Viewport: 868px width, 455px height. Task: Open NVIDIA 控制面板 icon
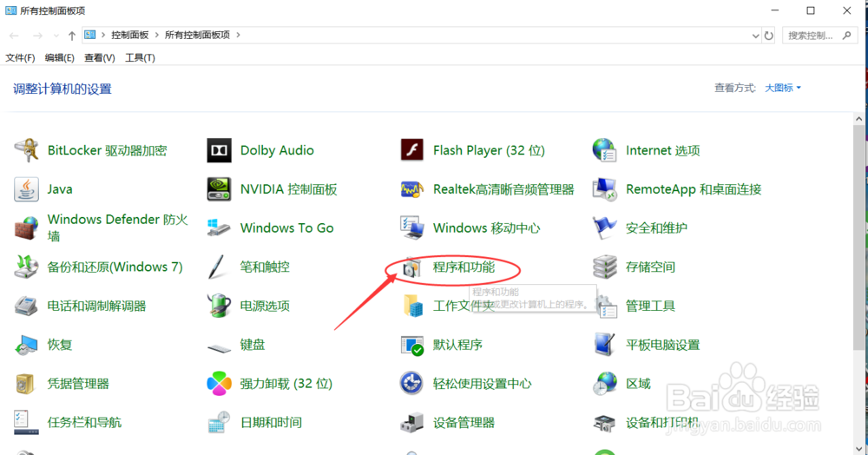tap(219, 189)
